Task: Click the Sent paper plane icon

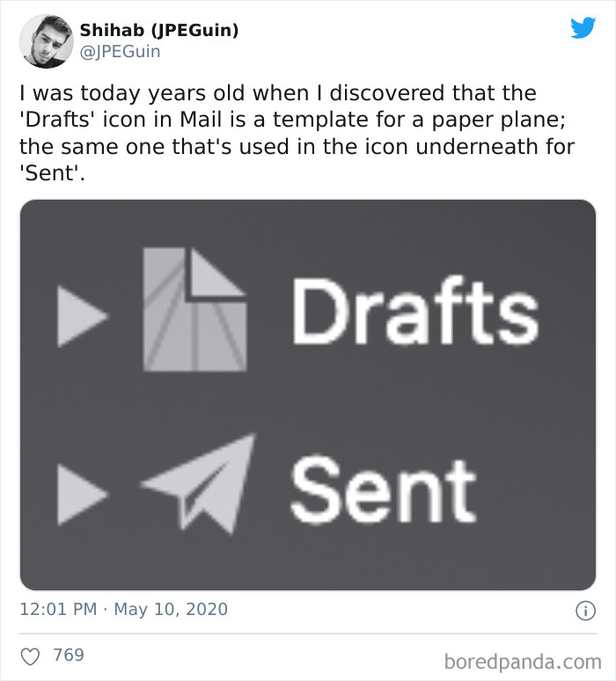Action: coord(198,483)
